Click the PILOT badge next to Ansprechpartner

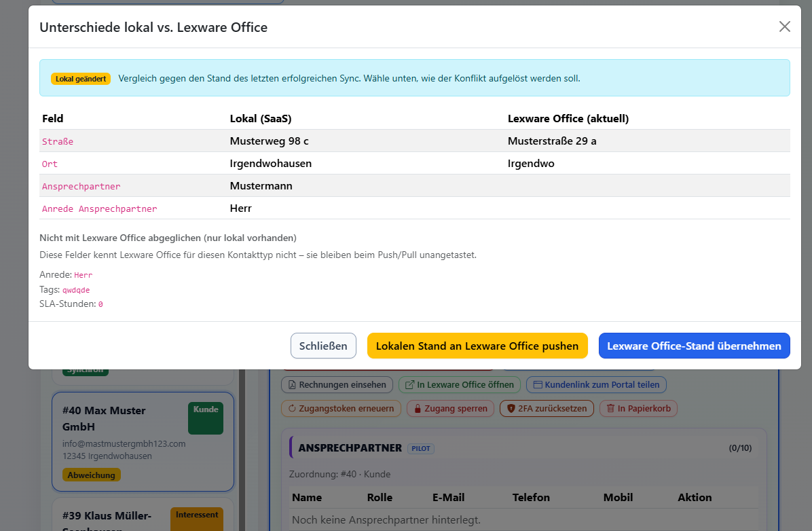(421, 449)
